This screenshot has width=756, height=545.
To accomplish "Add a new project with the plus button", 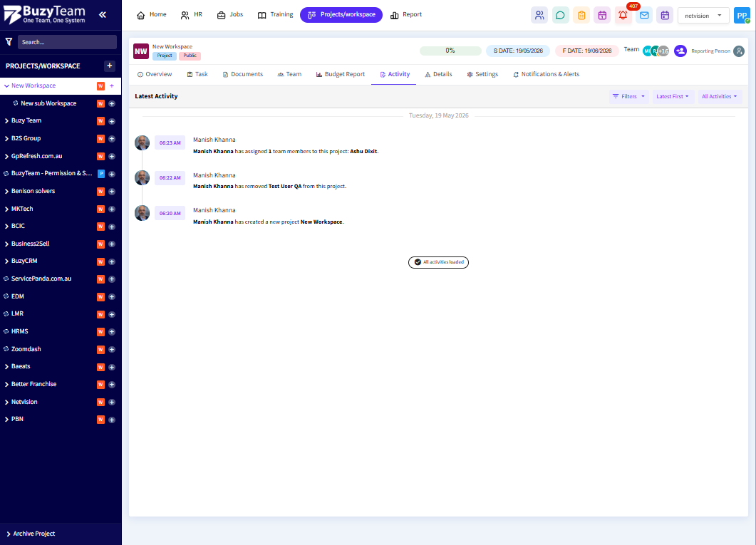I will (110, 66).
